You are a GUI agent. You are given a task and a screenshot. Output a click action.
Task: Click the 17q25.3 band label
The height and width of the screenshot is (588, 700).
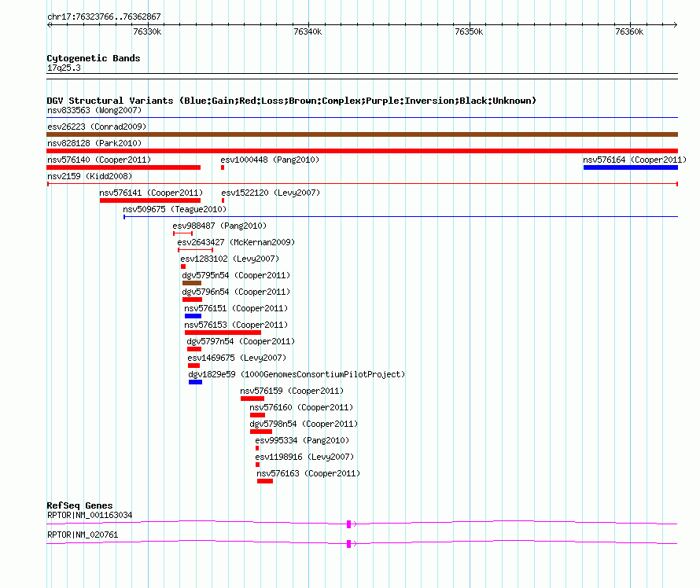point(64,68)
